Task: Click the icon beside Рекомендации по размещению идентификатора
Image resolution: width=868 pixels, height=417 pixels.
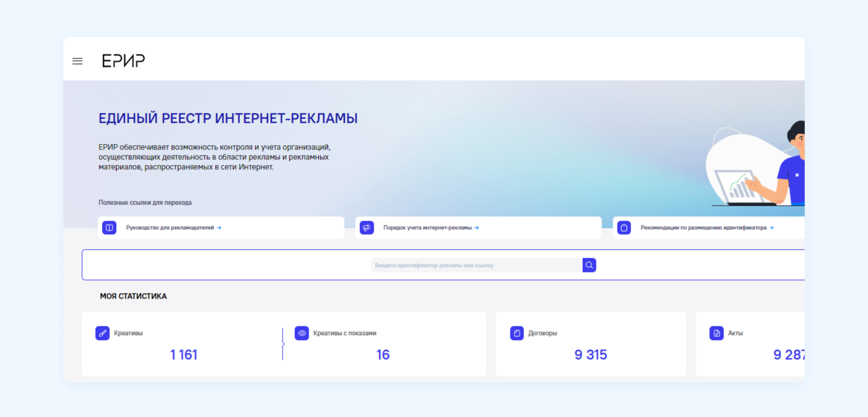Action: [624, 227]
